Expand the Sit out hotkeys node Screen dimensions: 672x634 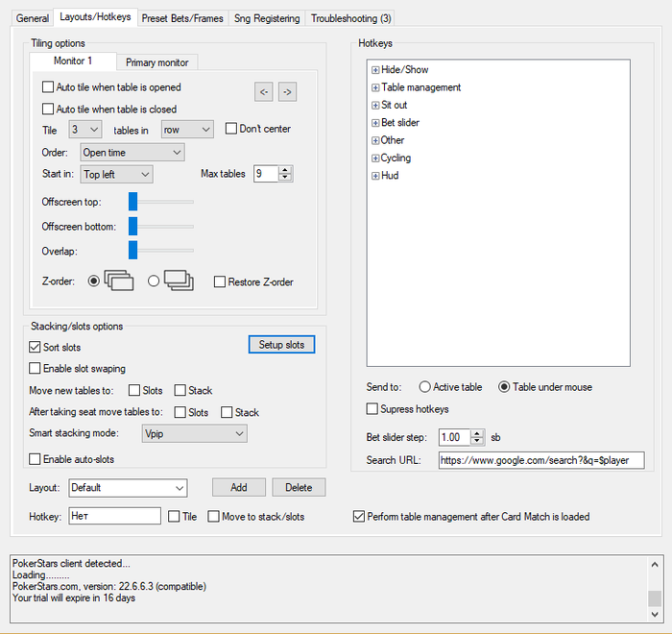point(375,105)
